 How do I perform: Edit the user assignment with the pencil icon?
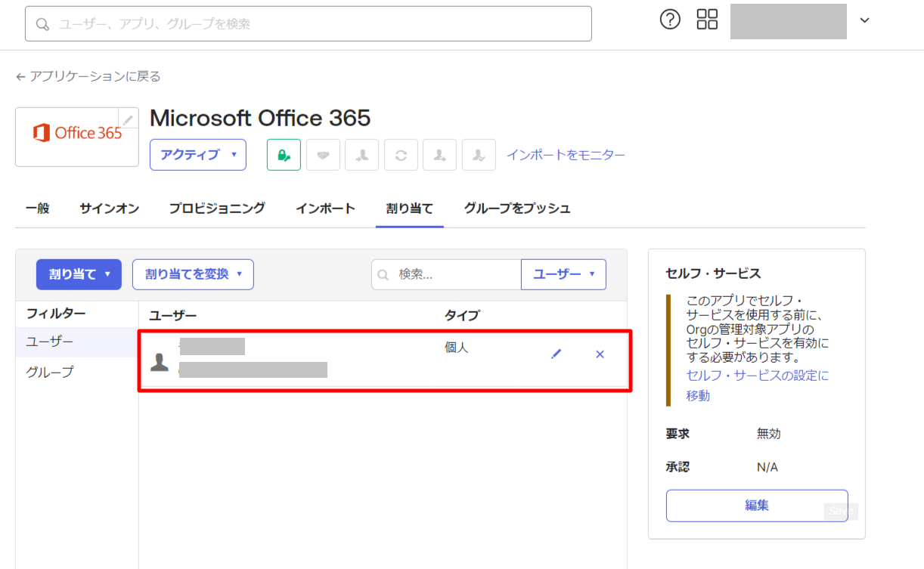point(557,354)
